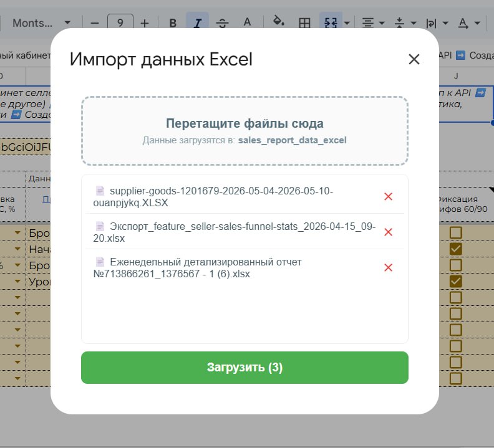Click merge cells icon in toolbar
This screenshot has height=448, width=494.
pyautogui.click(x=331, y=22)
